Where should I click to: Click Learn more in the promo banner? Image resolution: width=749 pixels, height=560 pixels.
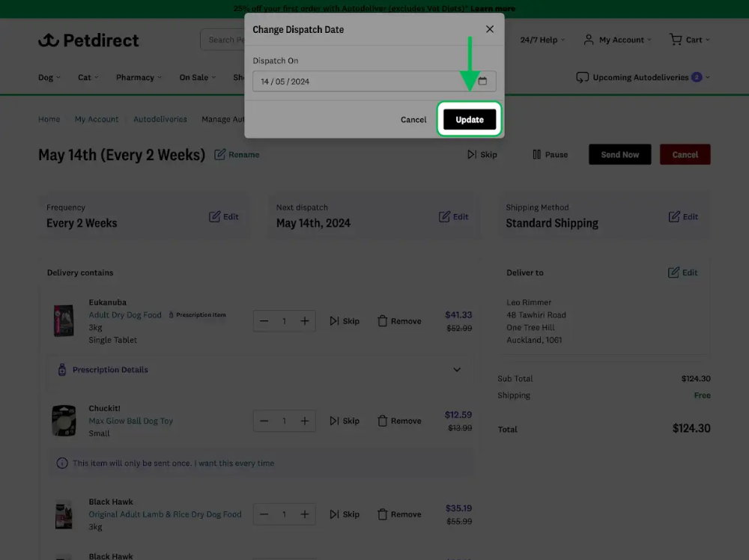[493, 8]
